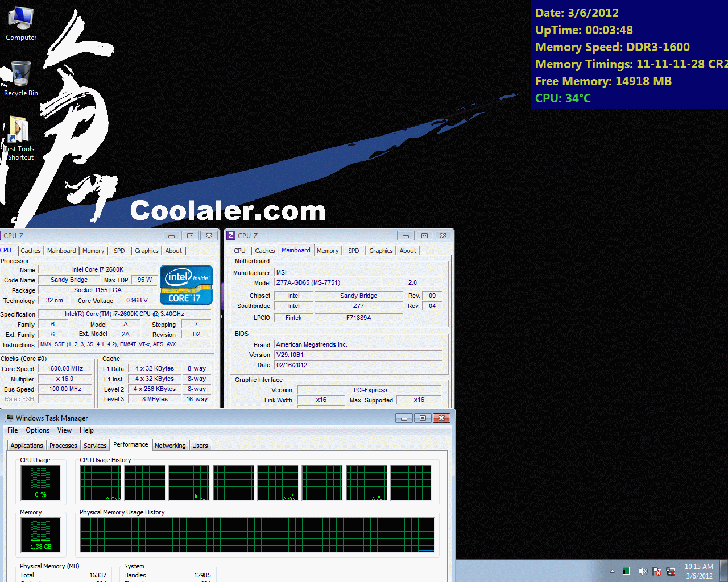This screenshot has height=582, width=728.
Task: Open the network disconnected tray icon
Action: [671, 571]
